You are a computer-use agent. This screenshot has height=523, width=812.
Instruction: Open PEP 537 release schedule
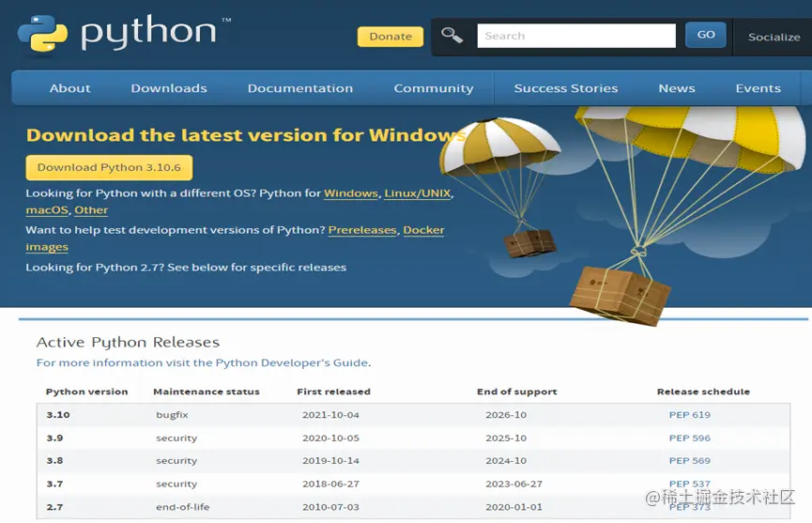click(690, 484)
